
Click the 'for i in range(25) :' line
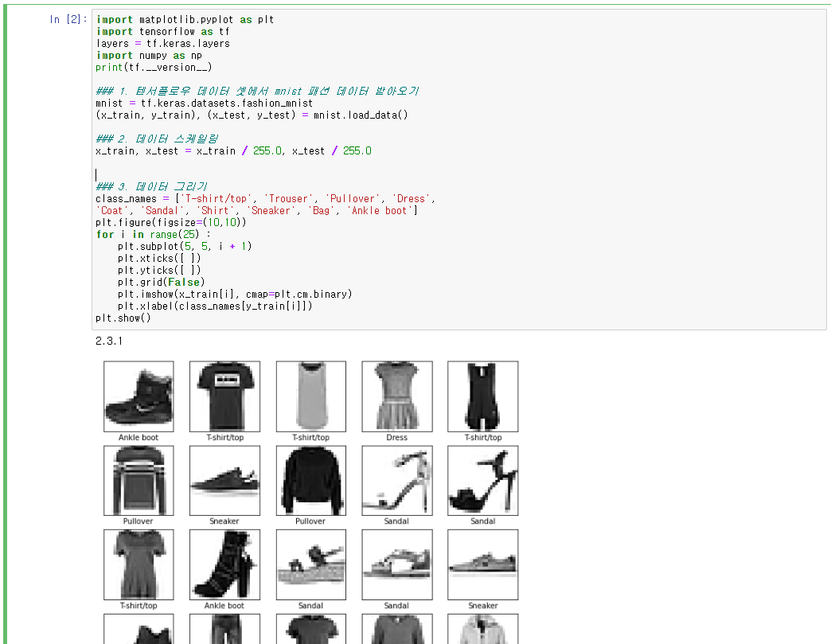(x=153, y=234)
